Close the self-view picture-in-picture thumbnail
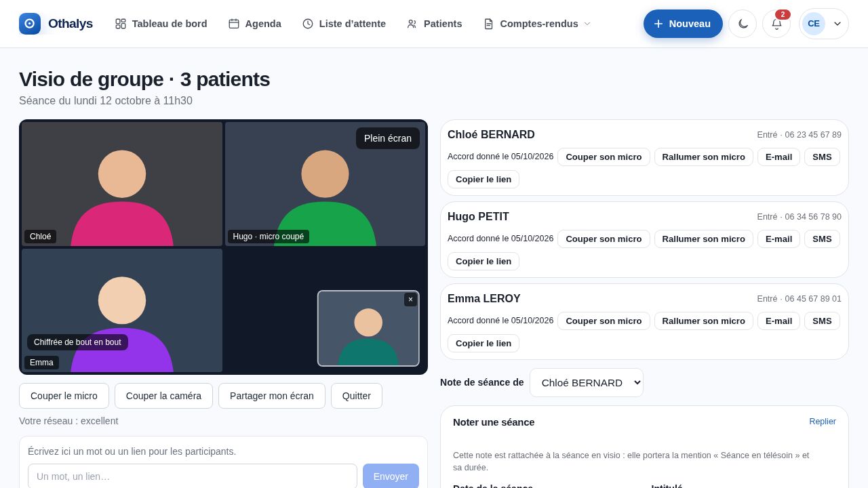Viewport: 868px width, 488px height. point(410,300)
